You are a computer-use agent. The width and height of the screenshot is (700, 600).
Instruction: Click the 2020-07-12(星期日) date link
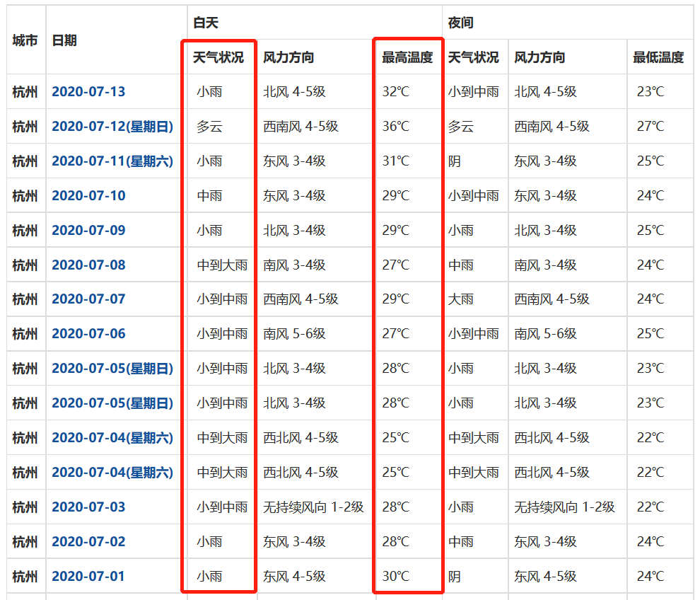pos(112,127)
